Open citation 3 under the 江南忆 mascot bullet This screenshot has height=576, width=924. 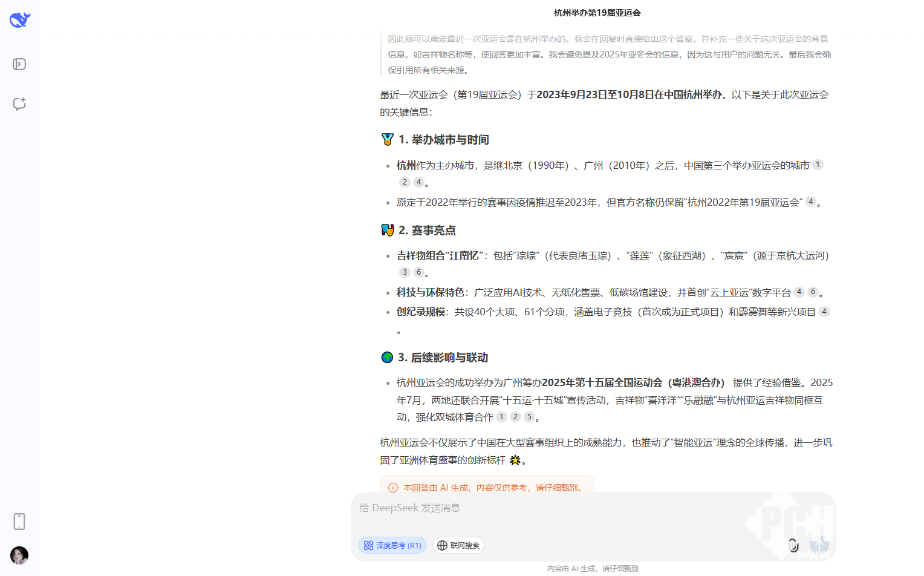[x=405, y=272]
